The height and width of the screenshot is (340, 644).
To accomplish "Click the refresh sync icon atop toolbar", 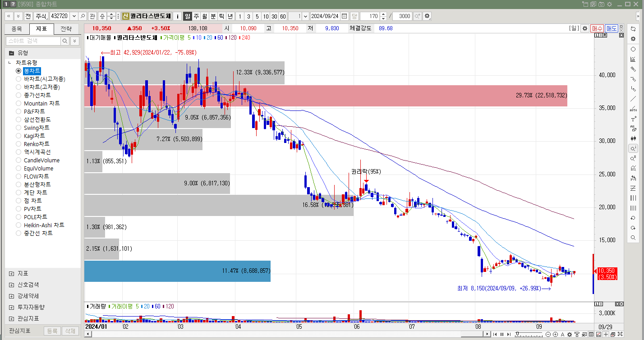I will point(633,28).
